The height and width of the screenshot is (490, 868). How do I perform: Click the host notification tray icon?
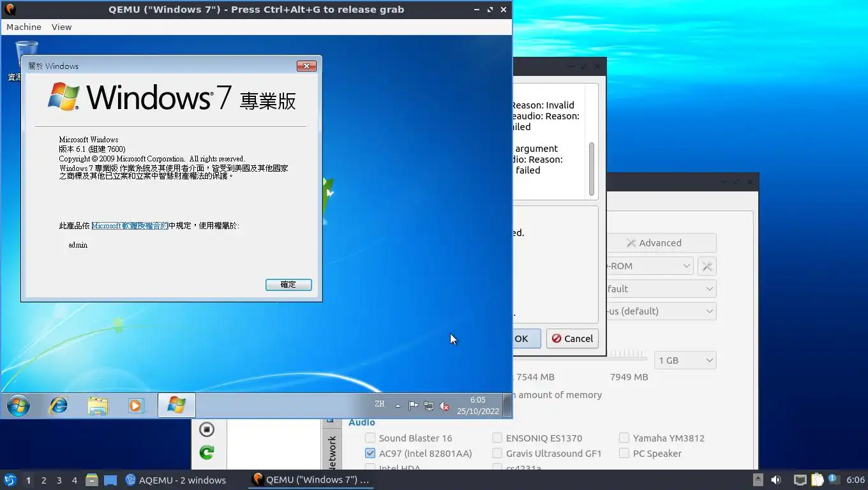(x=834, y=479)
